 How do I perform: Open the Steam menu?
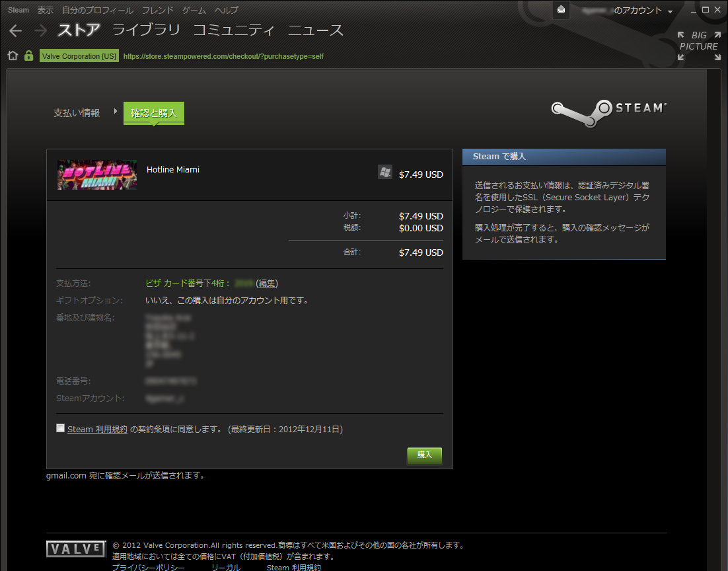pos(18,10)
